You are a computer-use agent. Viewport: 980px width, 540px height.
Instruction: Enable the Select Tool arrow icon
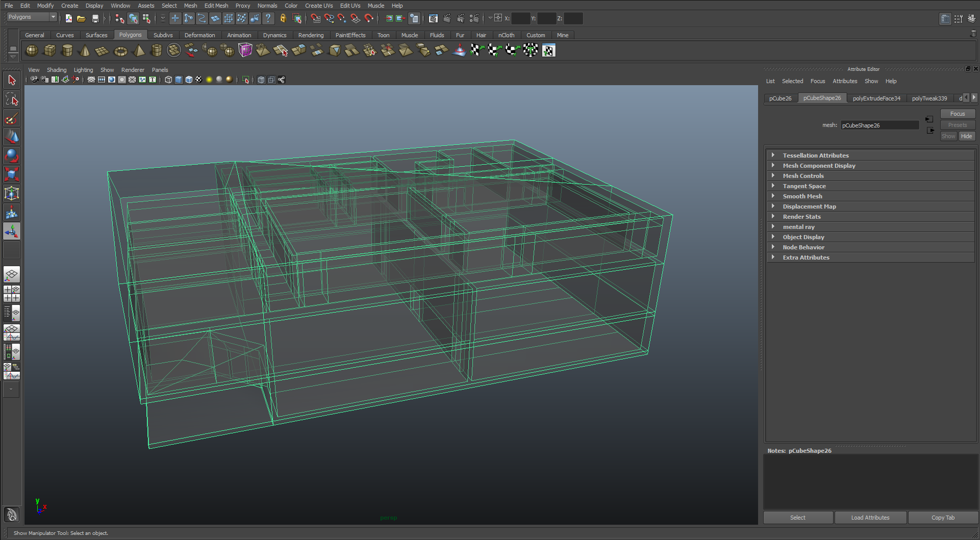pos(12,80)
